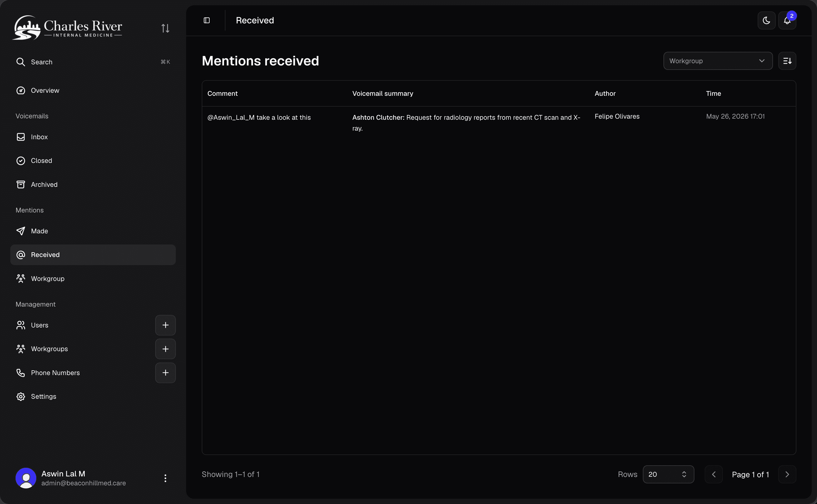This screenshot has width=817, height=504.
Task: Open the user account three-dot menu
Action: [x=166, y=478]
